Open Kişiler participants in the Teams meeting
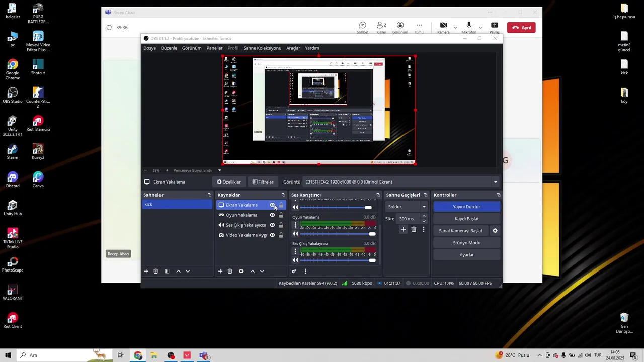This screenshot has width=644, height=362. click(381, 28)
